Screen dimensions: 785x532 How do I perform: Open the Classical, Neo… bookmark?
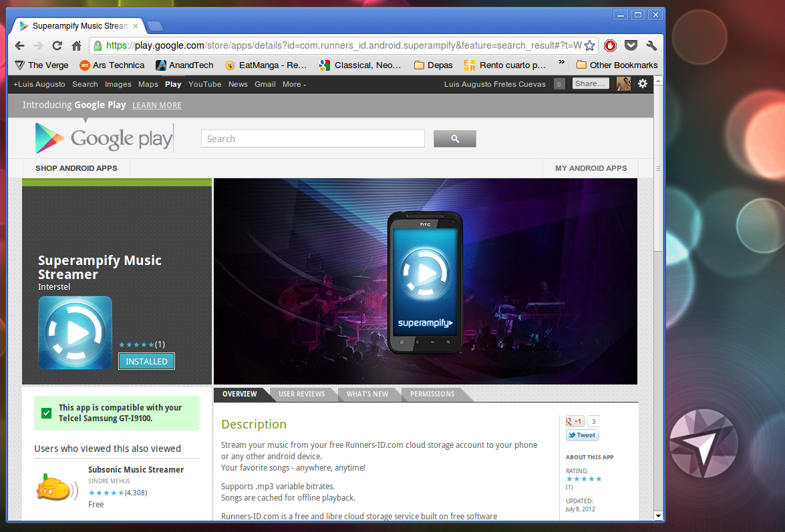pyautogui.click(x=361, y=65)
